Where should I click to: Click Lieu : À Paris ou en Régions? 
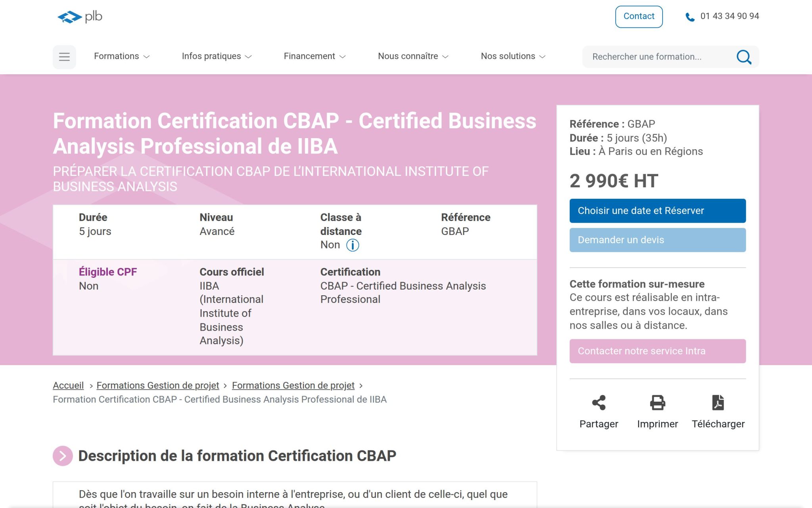636,151
